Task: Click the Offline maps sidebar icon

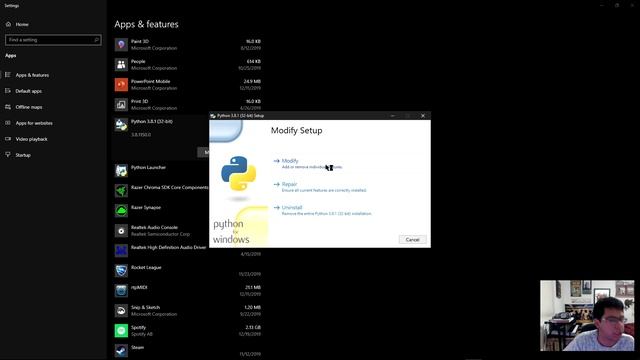Action: (x=8, y=107)
